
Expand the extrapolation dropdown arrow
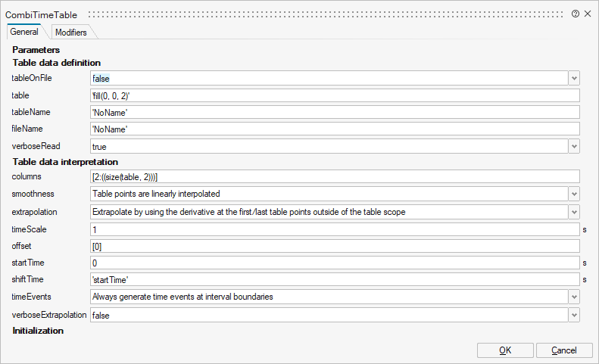[x=574, y=212]
